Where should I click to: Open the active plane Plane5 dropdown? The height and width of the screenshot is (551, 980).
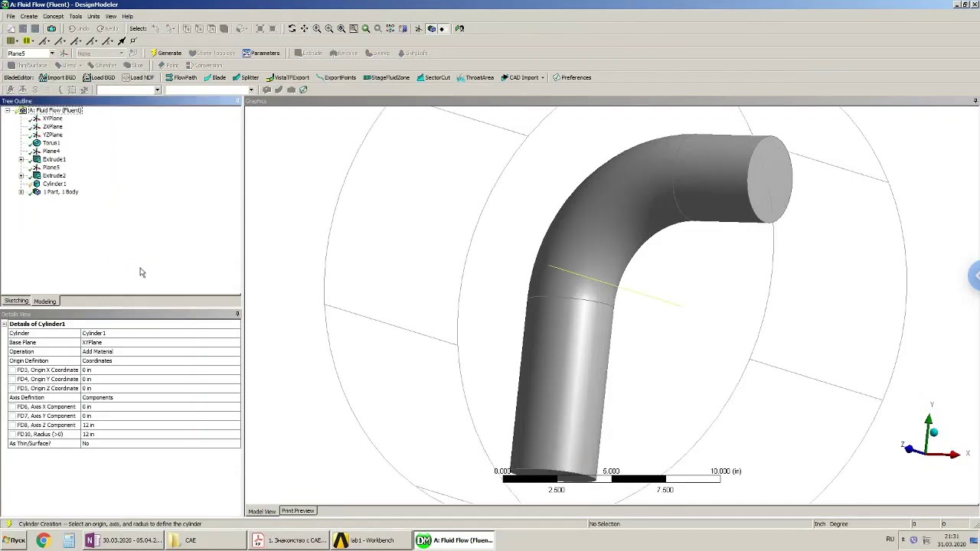pyautogui.click(x=52, y=53)
